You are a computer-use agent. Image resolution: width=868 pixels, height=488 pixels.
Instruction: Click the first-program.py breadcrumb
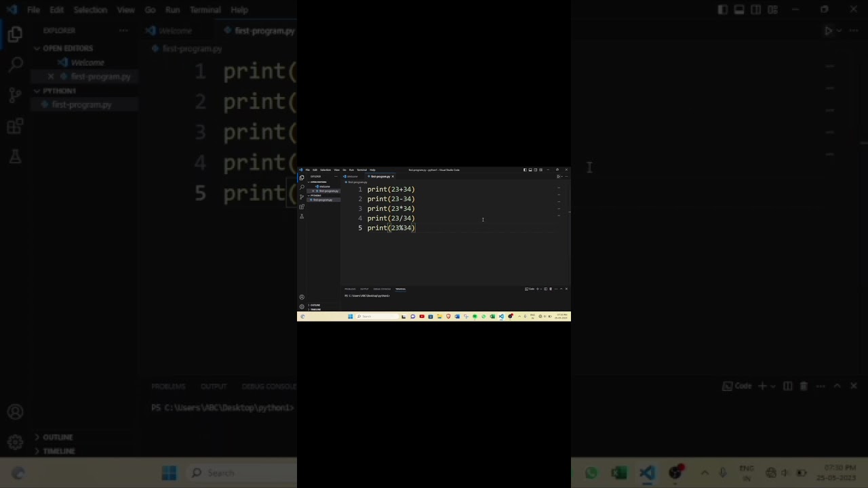tap(357, 182)
